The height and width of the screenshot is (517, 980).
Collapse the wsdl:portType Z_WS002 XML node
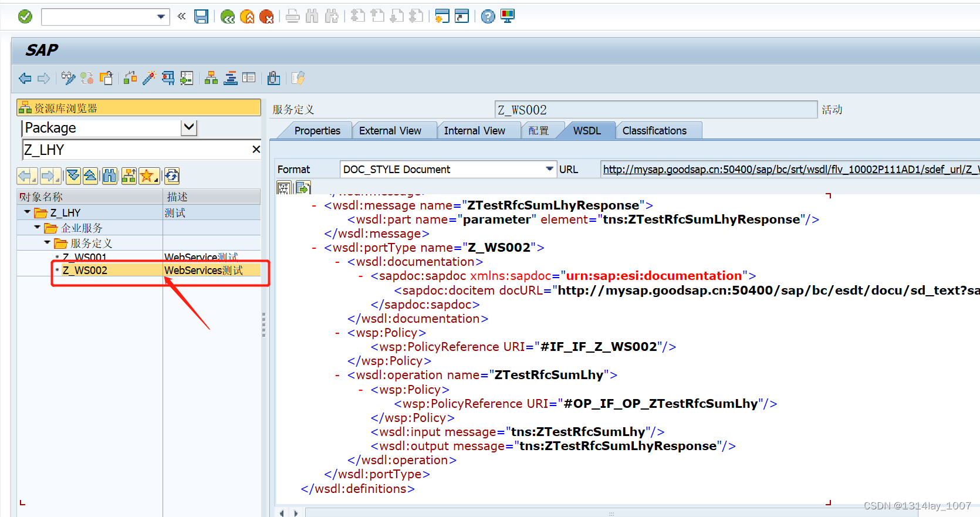coord(315,248)
